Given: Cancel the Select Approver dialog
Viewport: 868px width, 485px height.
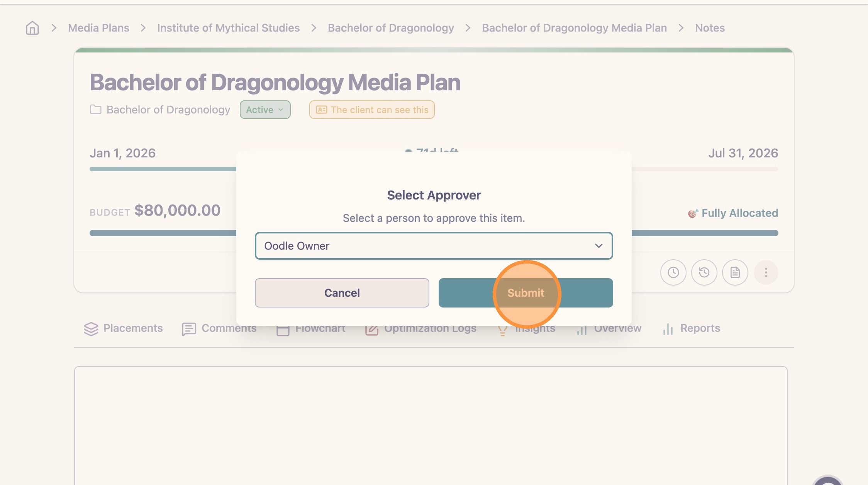Looking at the screenshot, I should (342, 293).
